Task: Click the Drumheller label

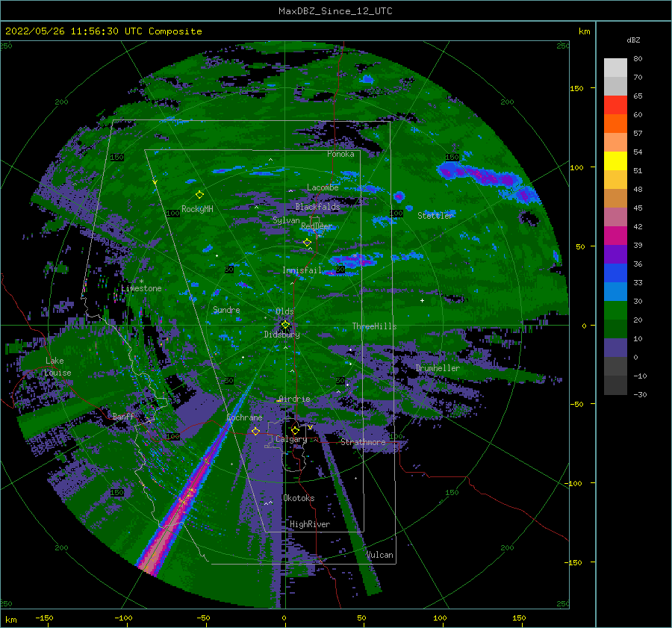Action: pos(438,368)
